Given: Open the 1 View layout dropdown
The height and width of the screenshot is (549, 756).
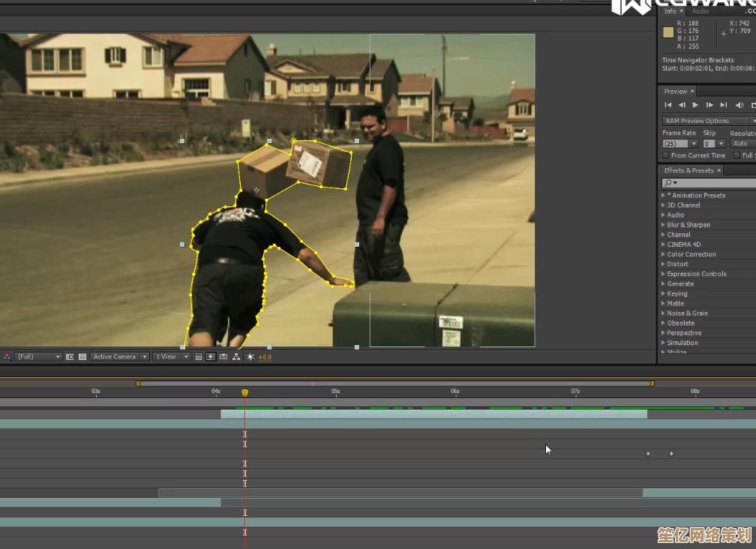Looking at the screenshot, I should coord(171,357).
